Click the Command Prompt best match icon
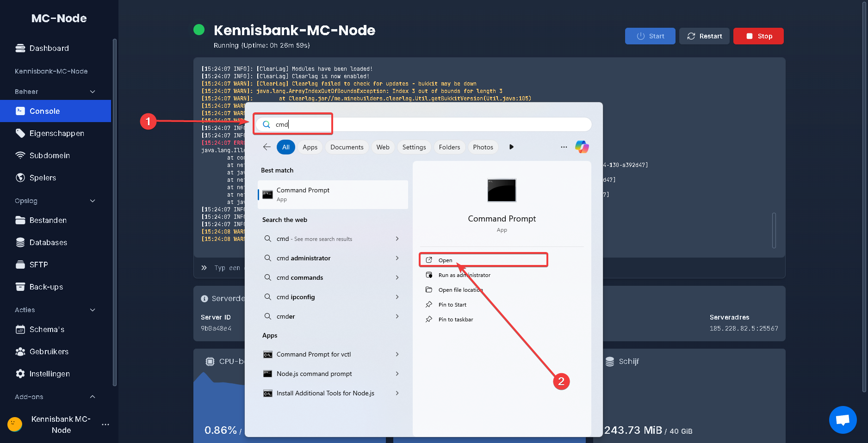 [267, 194]
